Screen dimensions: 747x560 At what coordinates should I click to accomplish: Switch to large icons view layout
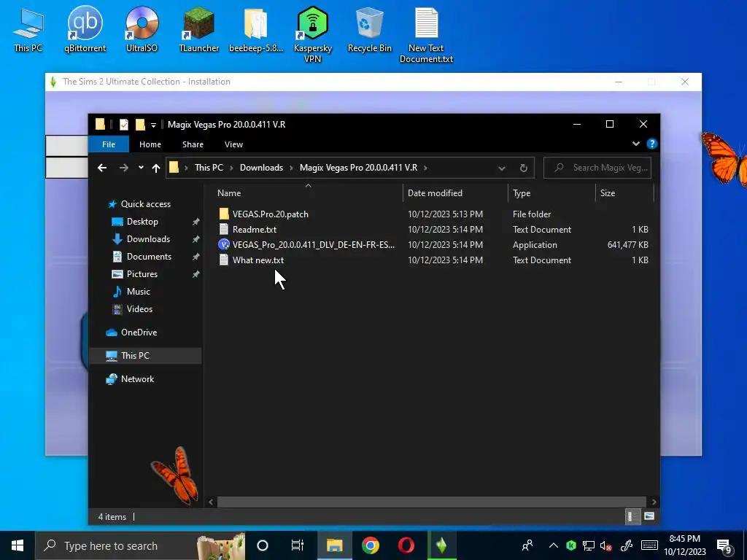tap(649, 516)
